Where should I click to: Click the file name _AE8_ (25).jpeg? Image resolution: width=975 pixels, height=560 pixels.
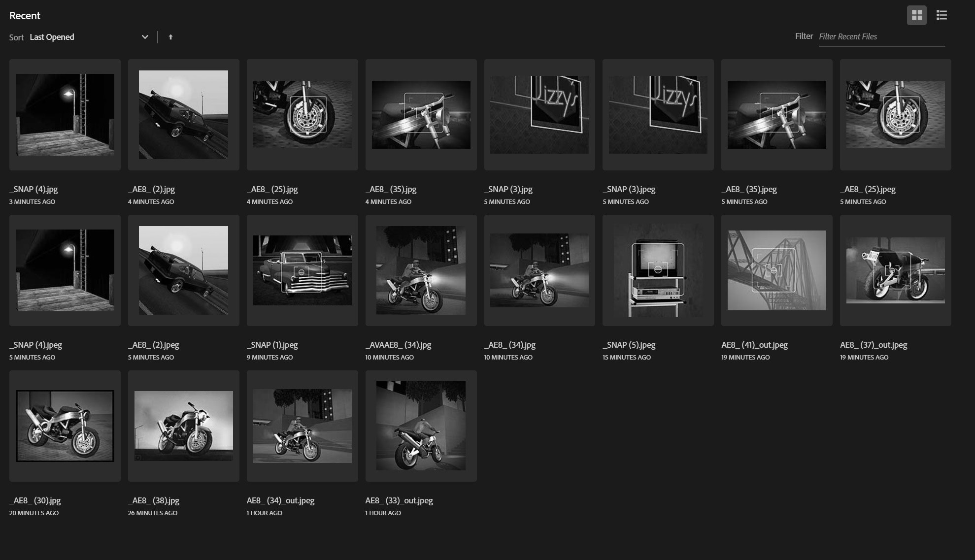pos(868,189)
